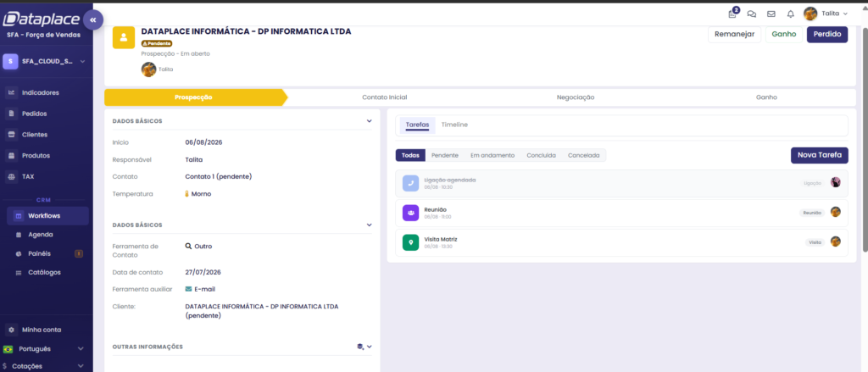The width and height of the screenshot is (868, 372).
Task: Filter tasks by Todas
Action: [x=410, y=156]
